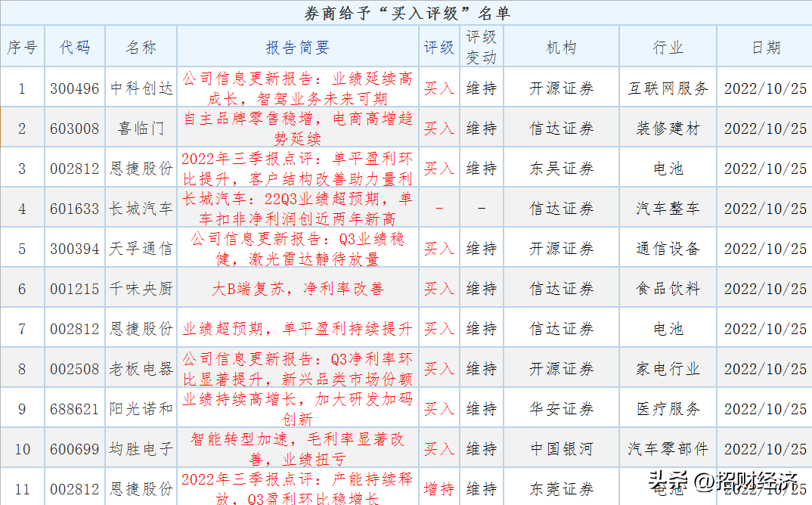
Task: Open report 业绩超预期，单平盈利持续提升
Action: pyautogui.click(x=298, y=328)
